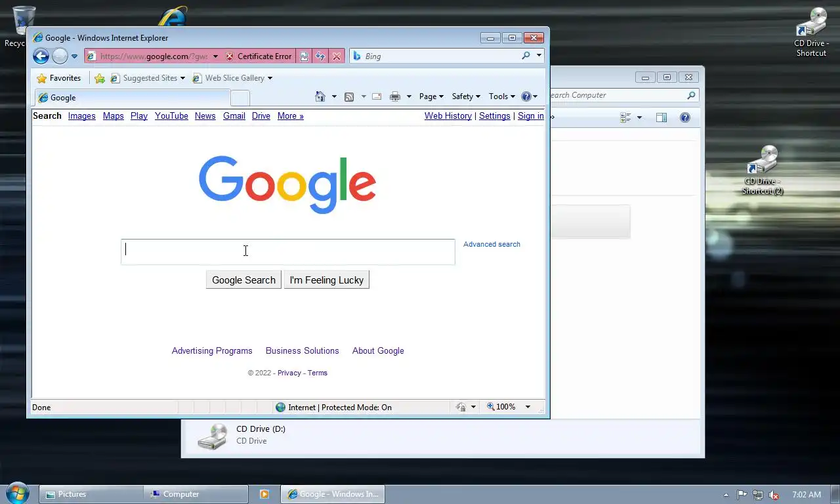Expand the Print options dropdown arrow
Viewport: 840px width, 504px height.
pyautogui.click(x=409, y=96)
